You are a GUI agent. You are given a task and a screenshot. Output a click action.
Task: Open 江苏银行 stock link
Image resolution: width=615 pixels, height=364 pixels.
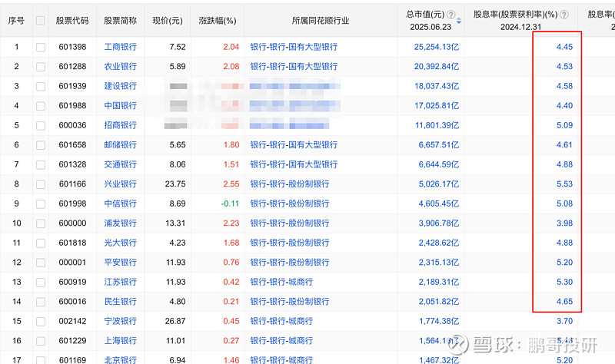tap(120, 282)
